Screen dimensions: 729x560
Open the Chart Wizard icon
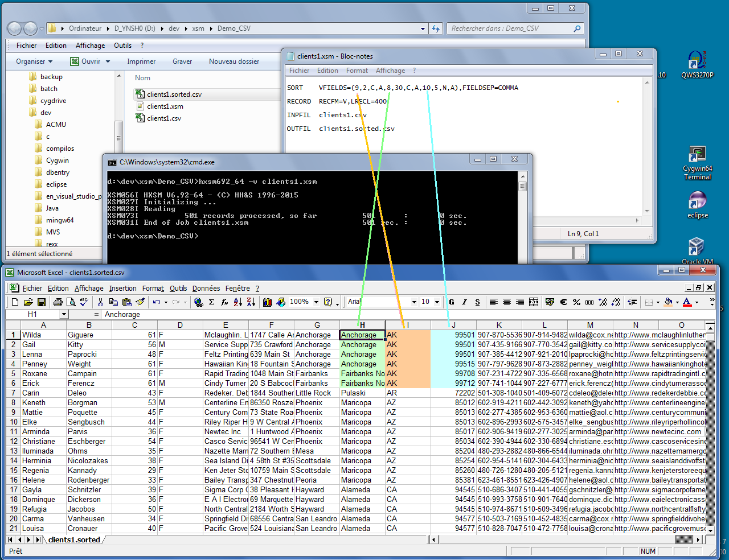pyautogui.click(x=268, y=302)
